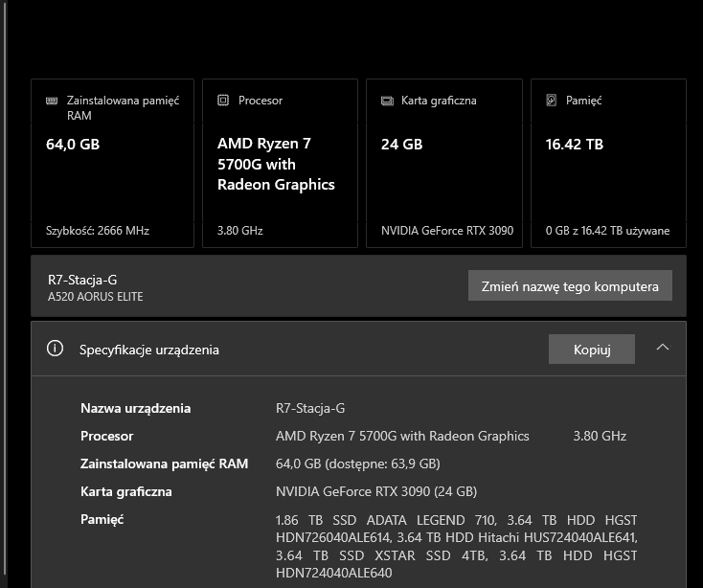Click 3.80 GHz in specifications row
This screenshot has height=588, width=703.
600,436
